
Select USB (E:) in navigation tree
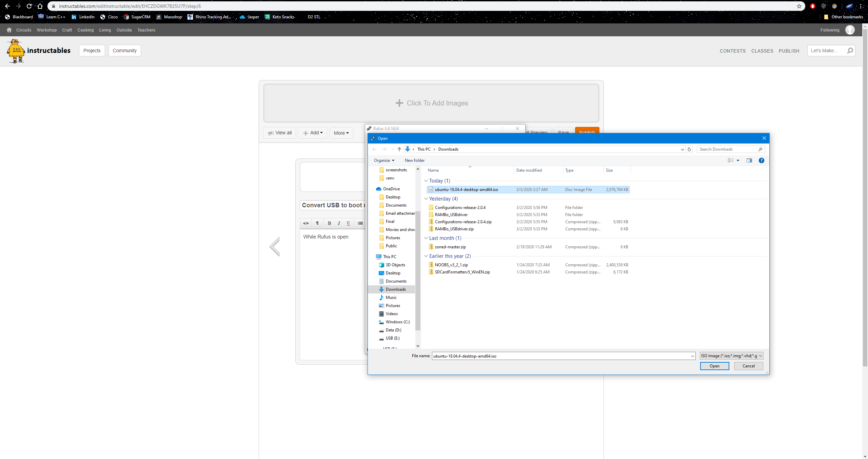(x=392, y=338)
